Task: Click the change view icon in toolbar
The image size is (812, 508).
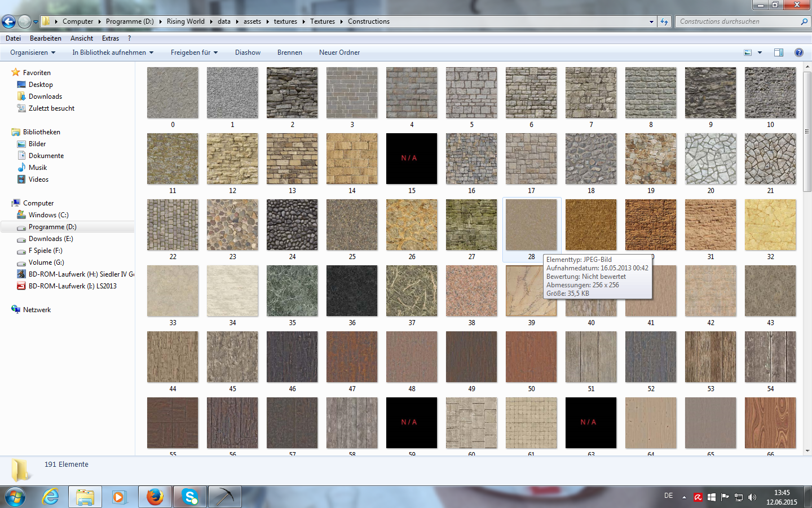Action: click(748, 52)
